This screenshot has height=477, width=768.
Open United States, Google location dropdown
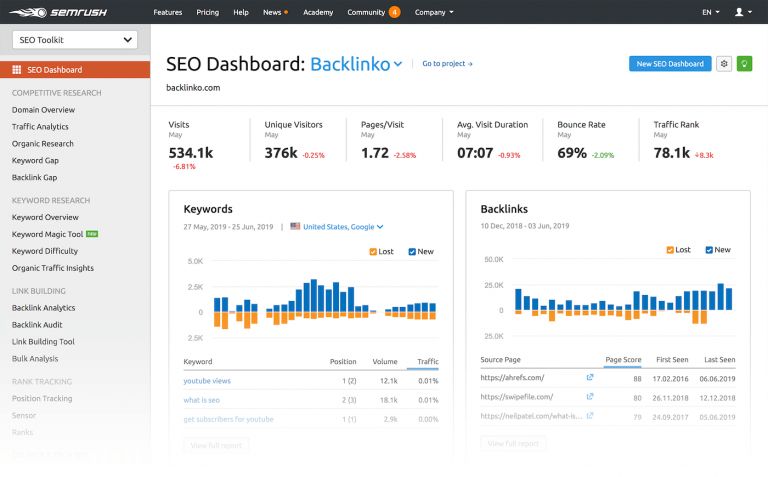[x=338, y=227]
